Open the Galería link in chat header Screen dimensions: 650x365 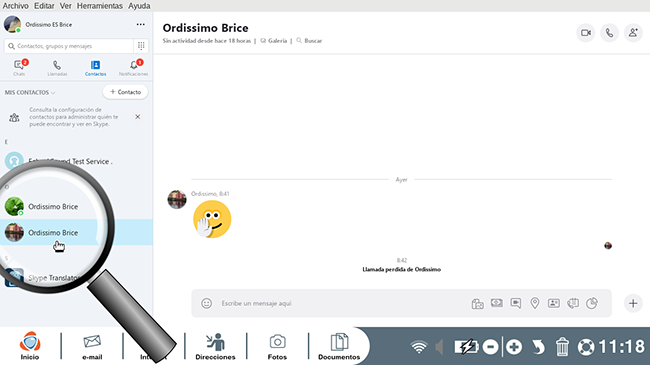click(x=274, y=41)
